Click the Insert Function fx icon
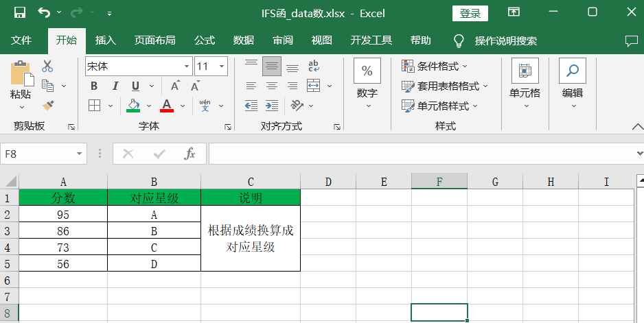This screenshot has width=644, height=323. click(x=189, y=154)
